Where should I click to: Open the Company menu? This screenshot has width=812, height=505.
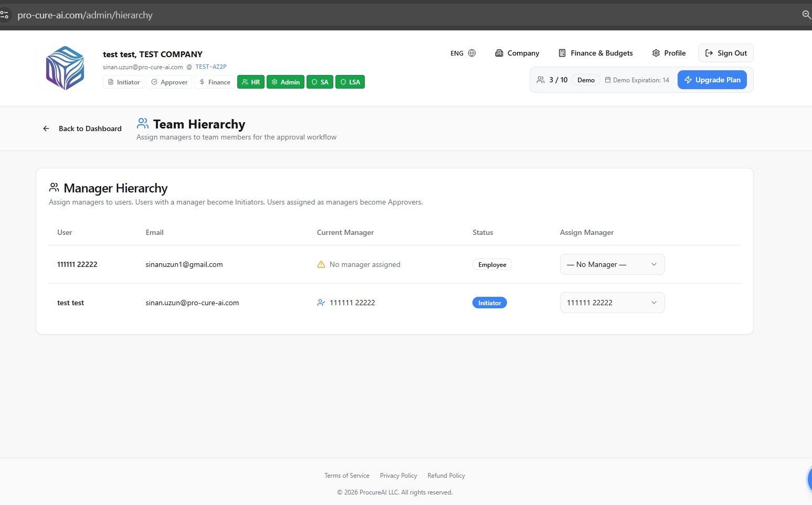[x=517, y=53]
